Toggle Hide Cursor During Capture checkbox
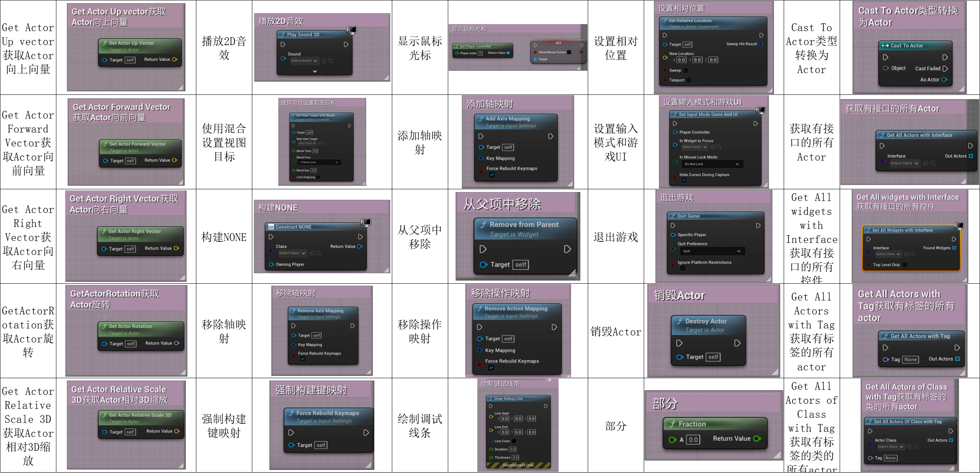This screenshot has width=980, height=473. [x=684, y=180]
